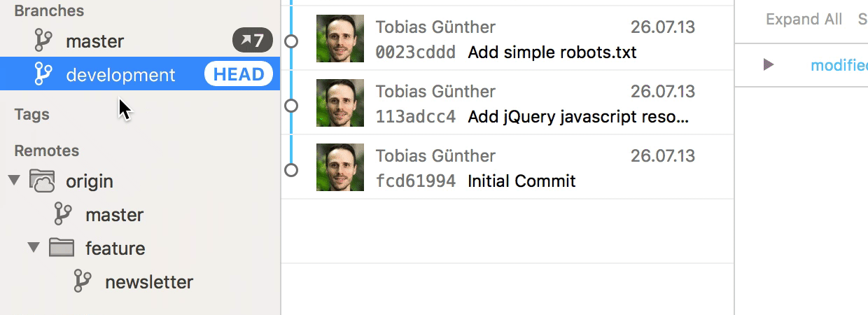Click the ahead-by-7 badge on master
This screenshot has height=315, width=868.
pos(252,41)
